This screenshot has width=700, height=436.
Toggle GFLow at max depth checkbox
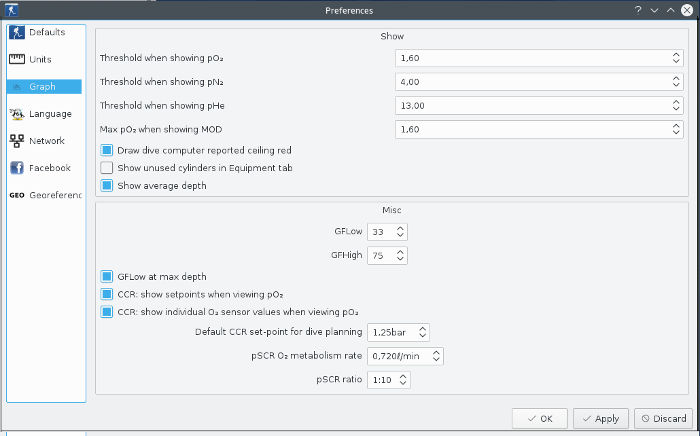[107, 277]
